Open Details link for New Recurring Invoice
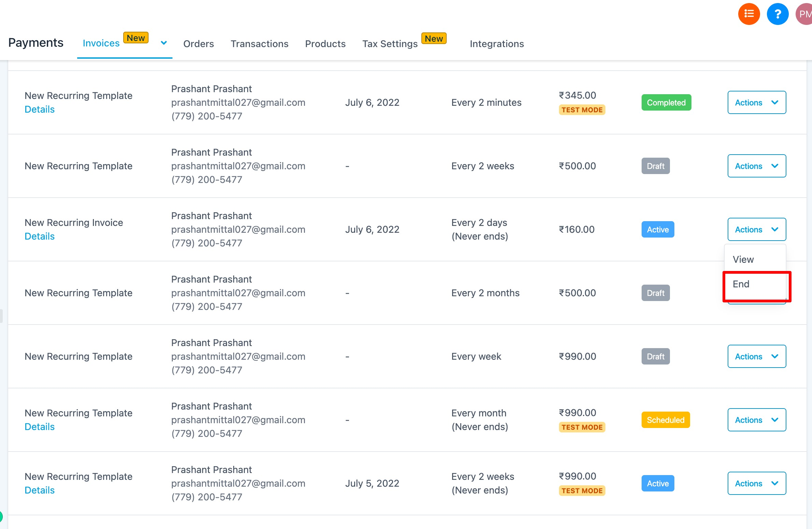The width and height of the screenshot is (812, 529). (40, 236)
